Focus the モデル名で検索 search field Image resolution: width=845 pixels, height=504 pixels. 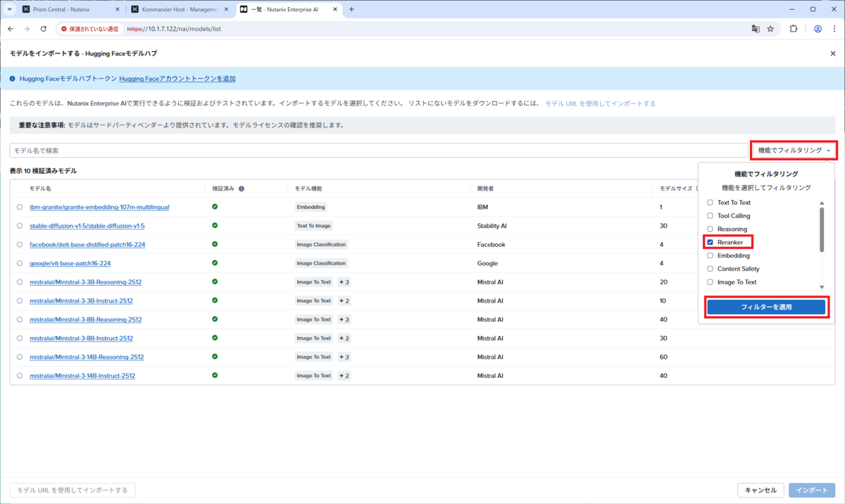(x=379, y=151)
